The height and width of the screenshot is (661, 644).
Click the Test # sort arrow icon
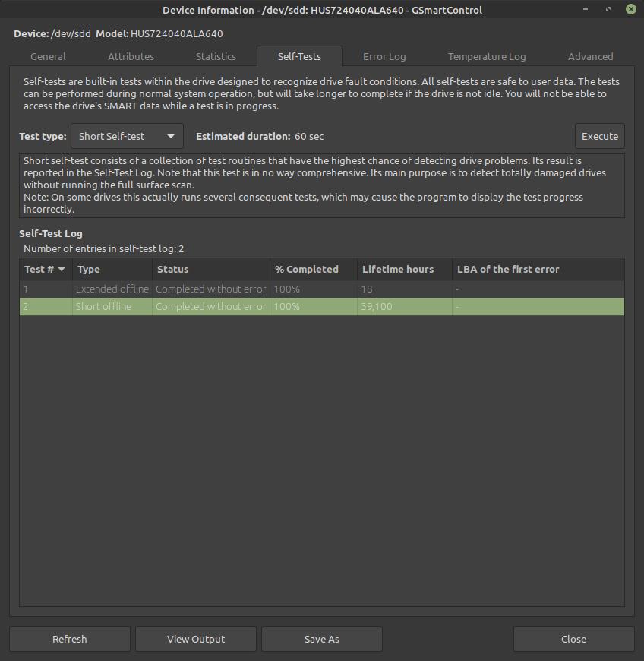pyautogui.click(x=62, y=270)
